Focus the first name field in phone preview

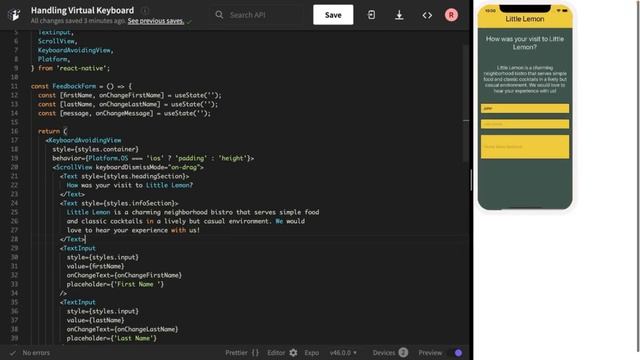pyautogui.click(x=524, y=108)
